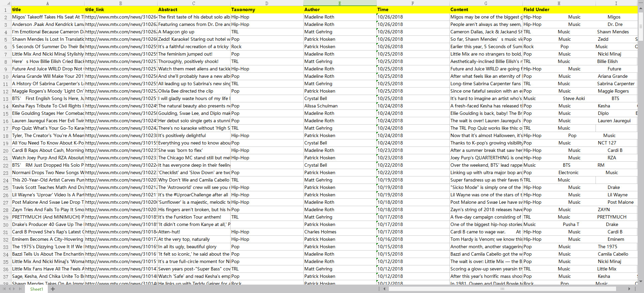Click the 'Time' header cell
The height and width of the screenshot is (293, 644).
pyautogui.click(x=413, y=10)
